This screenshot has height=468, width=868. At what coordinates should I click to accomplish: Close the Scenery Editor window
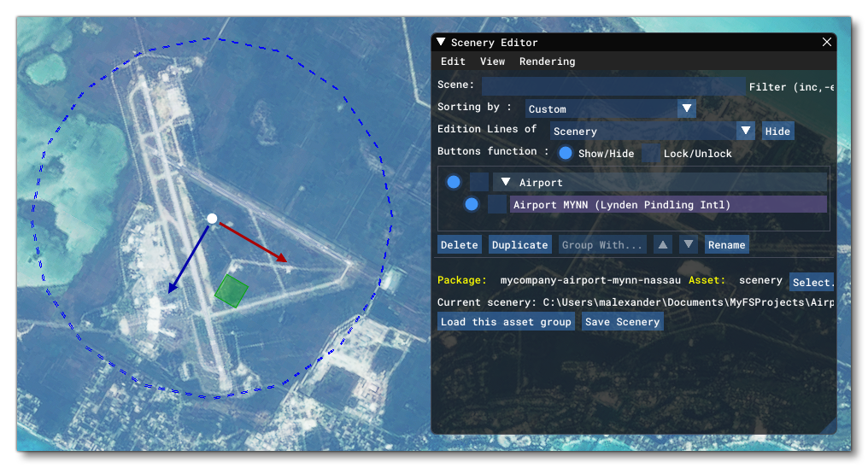click(826, 42)
